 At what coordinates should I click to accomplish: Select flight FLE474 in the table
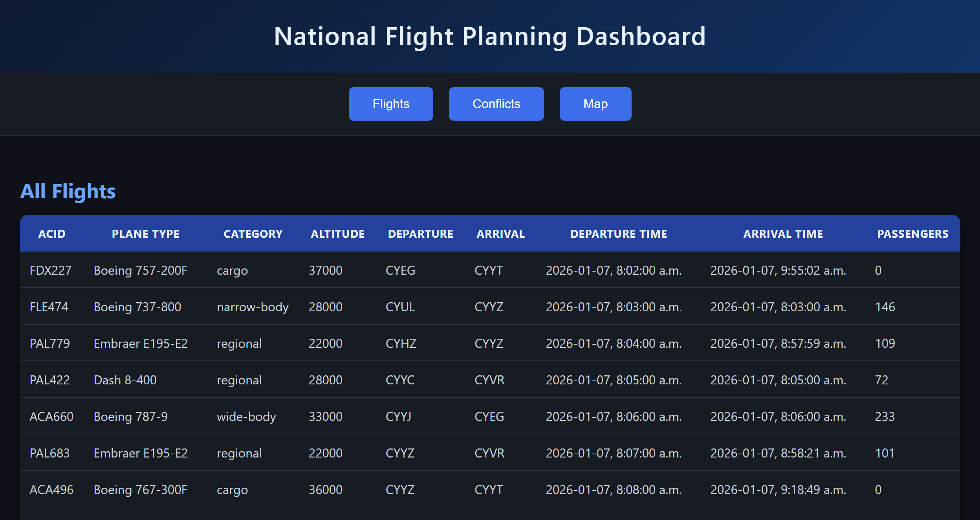click(x=49, y=307)
